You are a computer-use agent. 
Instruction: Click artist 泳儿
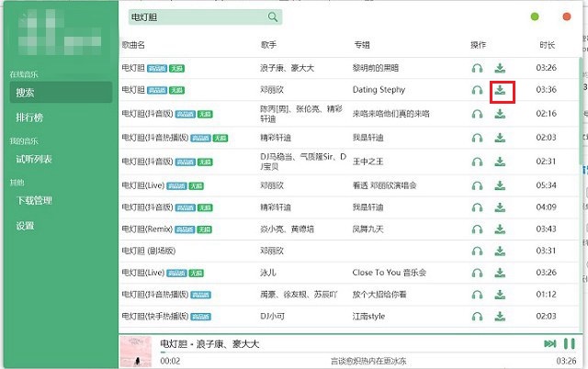[268, 273]
